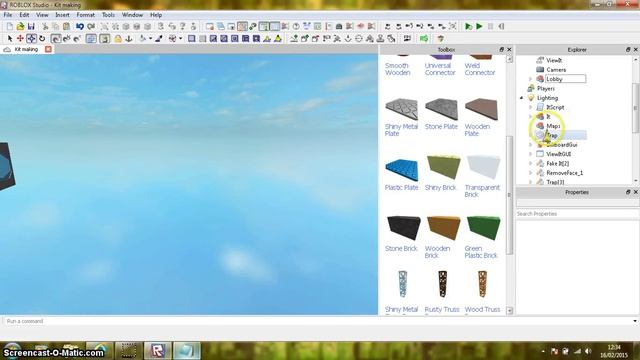This screenshot has height=360, width=640.
Task: Click the Universal Connector label
Action: 440,69
